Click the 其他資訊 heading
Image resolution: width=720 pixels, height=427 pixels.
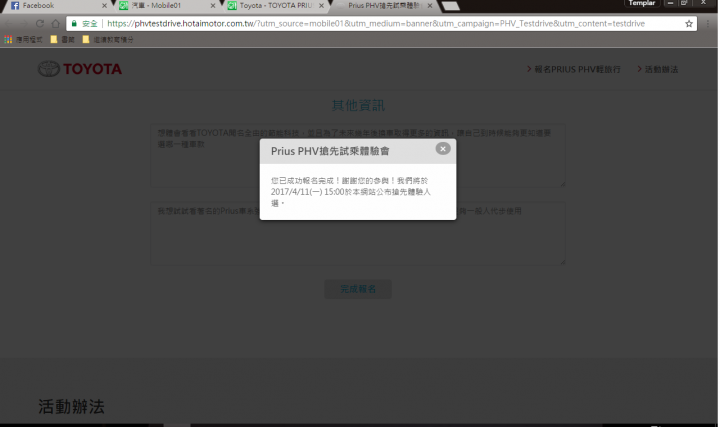(x=358, y=106)
